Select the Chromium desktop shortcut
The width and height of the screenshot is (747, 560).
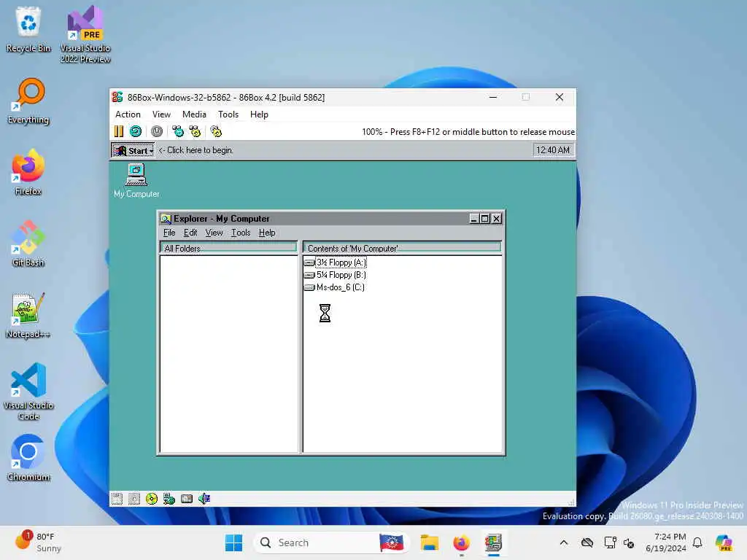28,458
